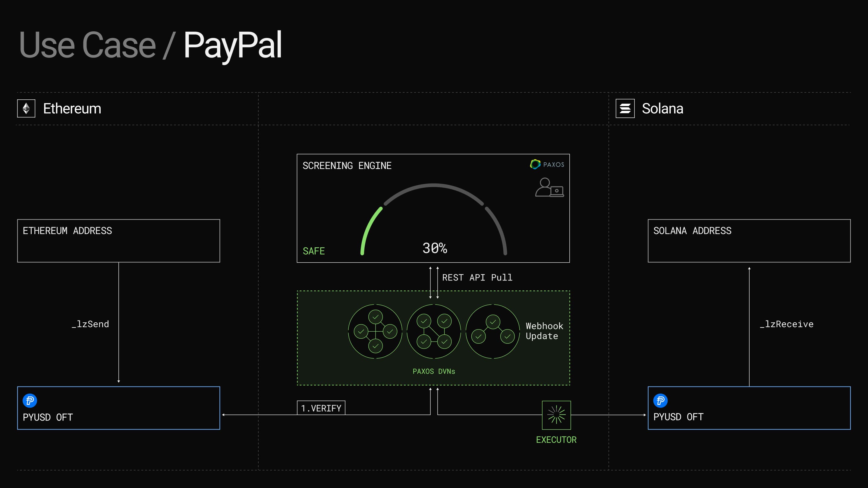Screen dimensions: 868x488
Task: Click the 30% gauge reading
Action: point(435,248)
